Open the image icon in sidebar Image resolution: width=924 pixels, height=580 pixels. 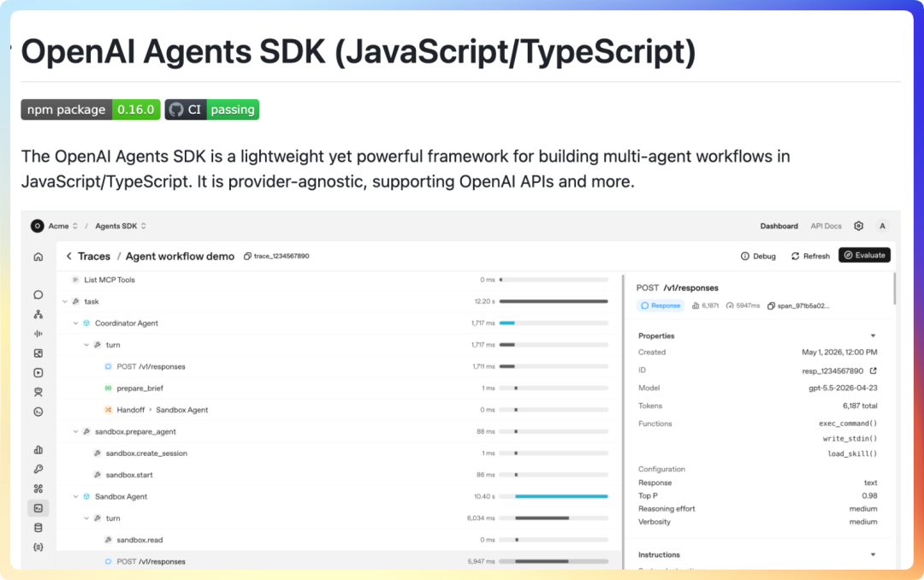pos(38,353)
